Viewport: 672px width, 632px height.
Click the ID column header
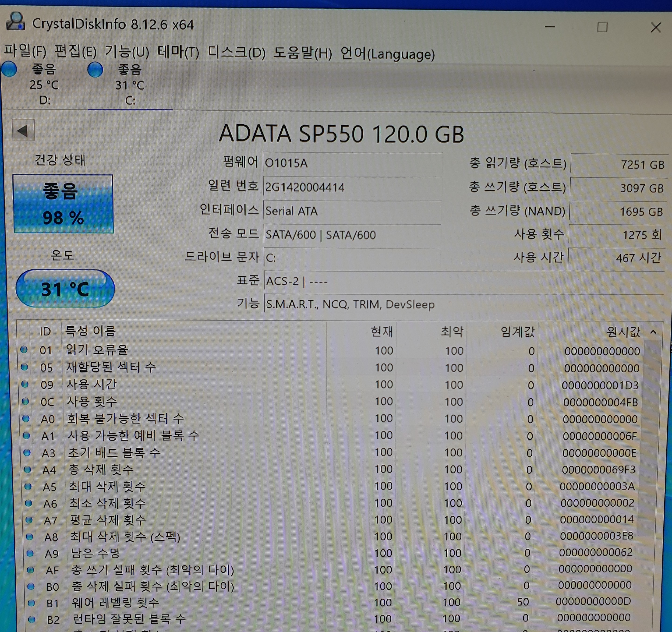(46, 331)
